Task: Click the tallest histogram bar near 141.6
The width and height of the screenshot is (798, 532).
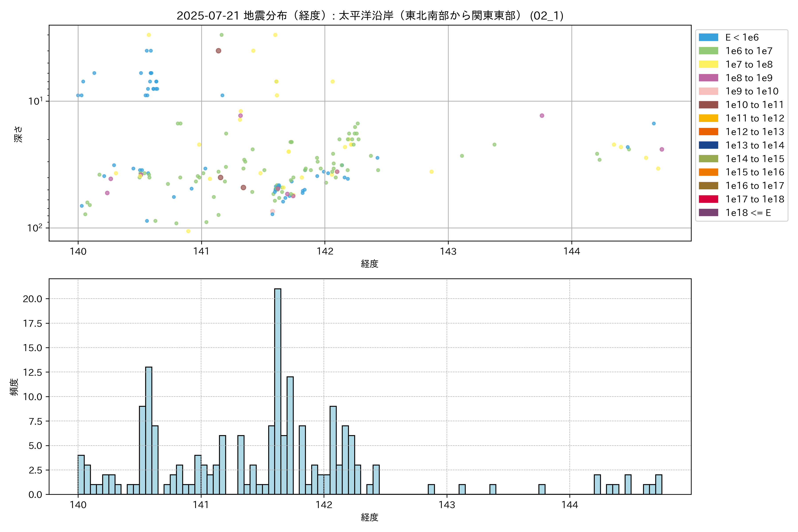Action: pyautogui.click(x=278, y=391)
